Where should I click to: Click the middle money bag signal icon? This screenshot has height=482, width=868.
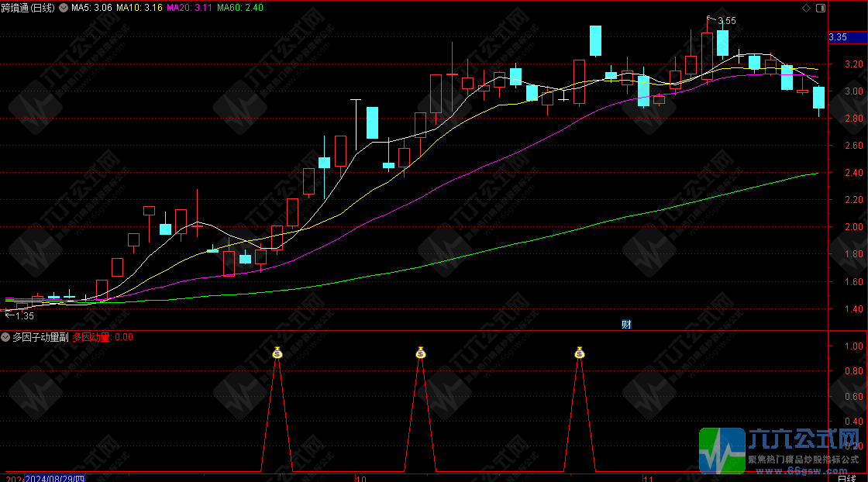(420, 353)
